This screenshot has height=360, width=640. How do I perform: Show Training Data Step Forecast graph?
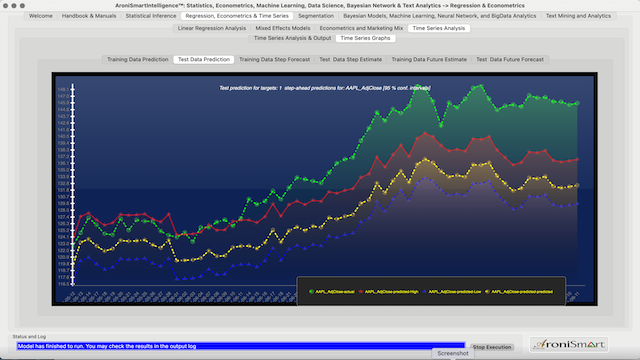pyautogui.click(x=274, y=59)
